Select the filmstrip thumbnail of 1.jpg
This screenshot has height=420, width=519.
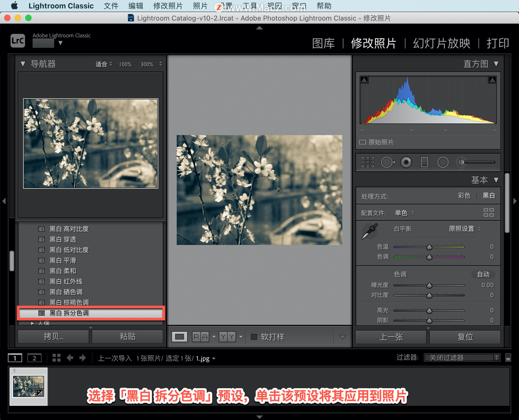[x=29, y=386]
